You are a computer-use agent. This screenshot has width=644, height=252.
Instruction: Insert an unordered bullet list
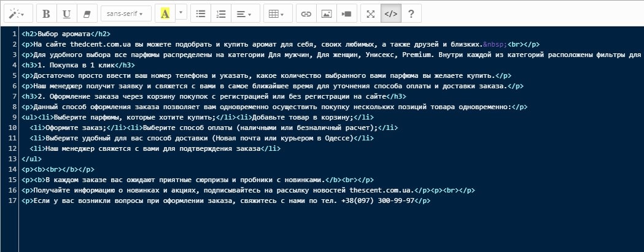point(201,13)
